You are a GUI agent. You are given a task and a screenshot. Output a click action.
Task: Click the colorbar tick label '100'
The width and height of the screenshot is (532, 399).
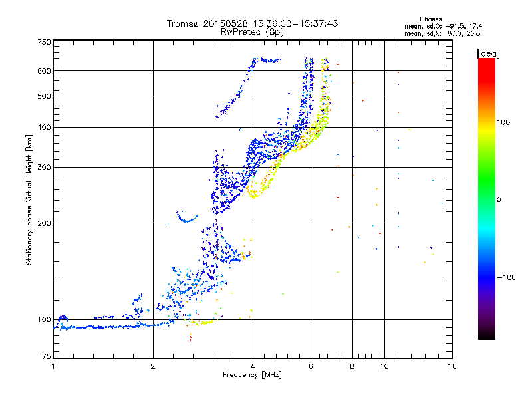(x=503, y=122)
